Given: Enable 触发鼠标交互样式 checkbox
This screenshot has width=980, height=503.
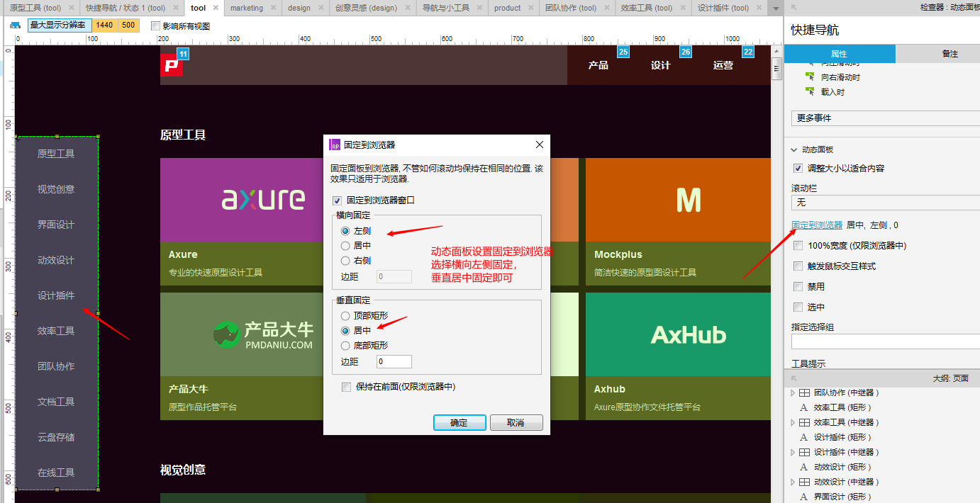Looking at the screenshot, I should coord(798,266).
